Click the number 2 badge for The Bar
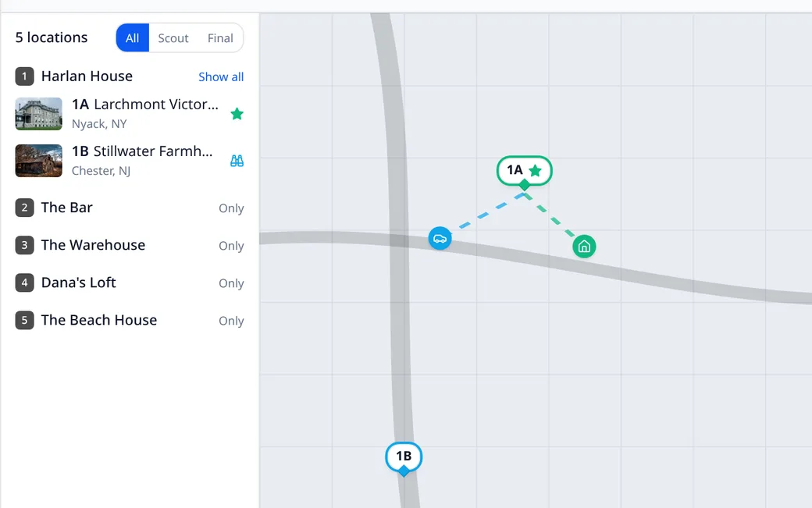 [x=24, y=208]
